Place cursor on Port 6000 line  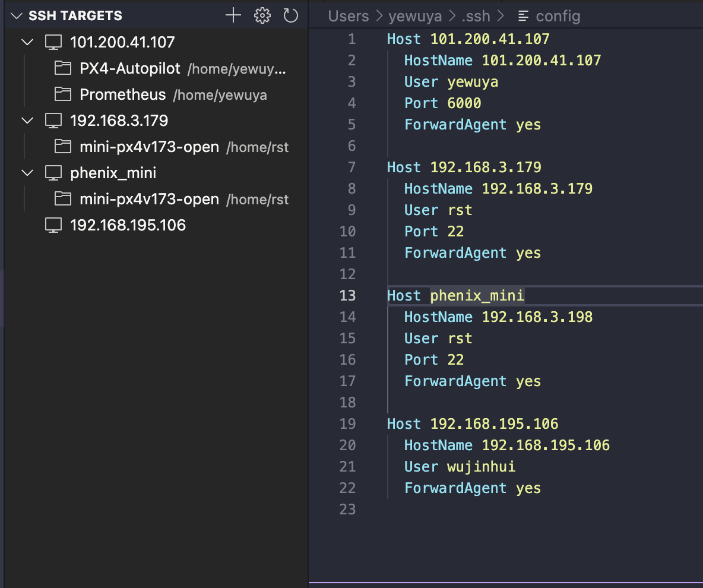(442, 103)
